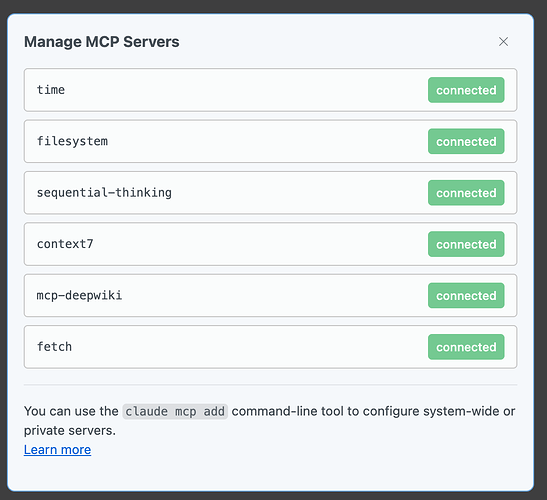Click the connected badge for filesystem
The width and height of the screenshot is (547, 500).
click(466, 141)
